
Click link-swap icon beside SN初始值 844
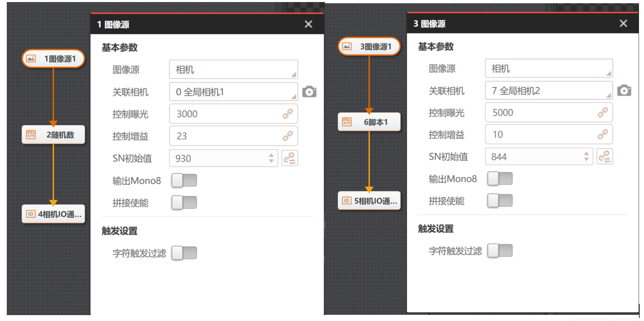pos(605,157)
